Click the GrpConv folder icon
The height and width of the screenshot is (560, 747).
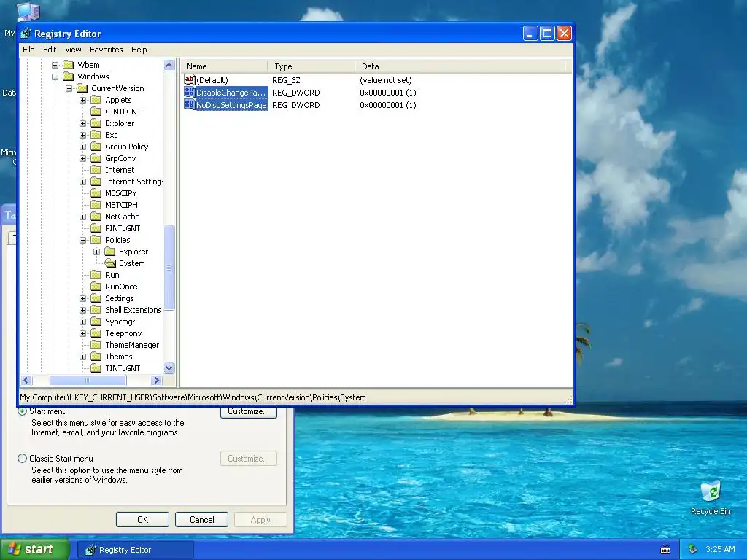[96, 158]
